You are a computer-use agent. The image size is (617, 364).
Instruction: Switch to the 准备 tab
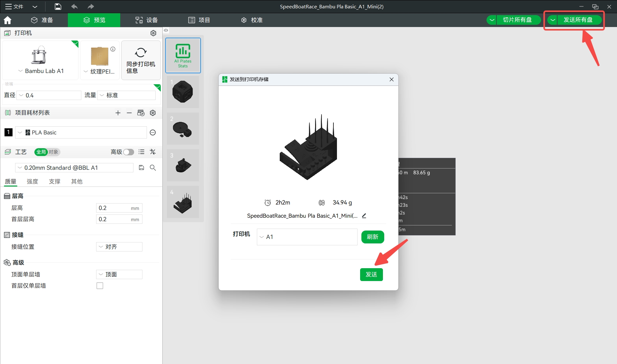42,20
